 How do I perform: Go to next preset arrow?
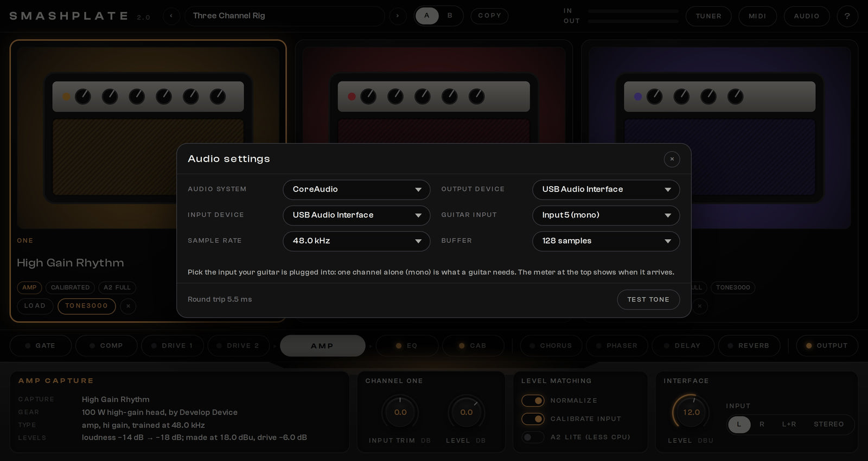click(x=398, y=16)
